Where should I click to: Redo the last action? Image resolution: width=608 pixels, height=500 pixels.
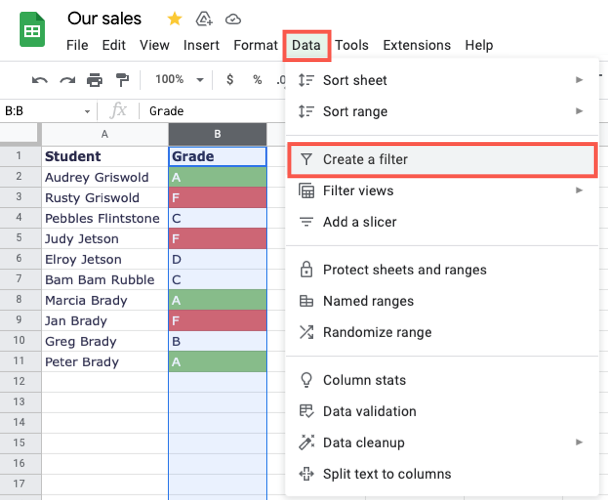pyautogui.click(x=67, y=80)
